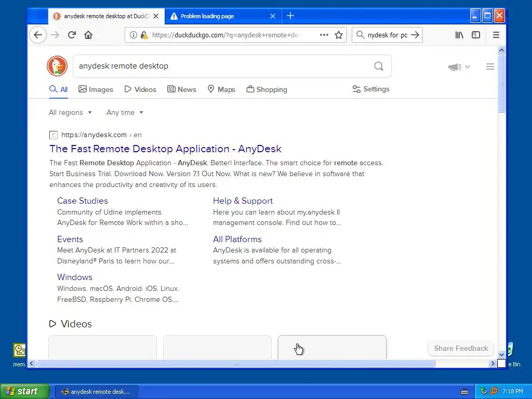Click the padlock warning connection icon

coord(144,35)
